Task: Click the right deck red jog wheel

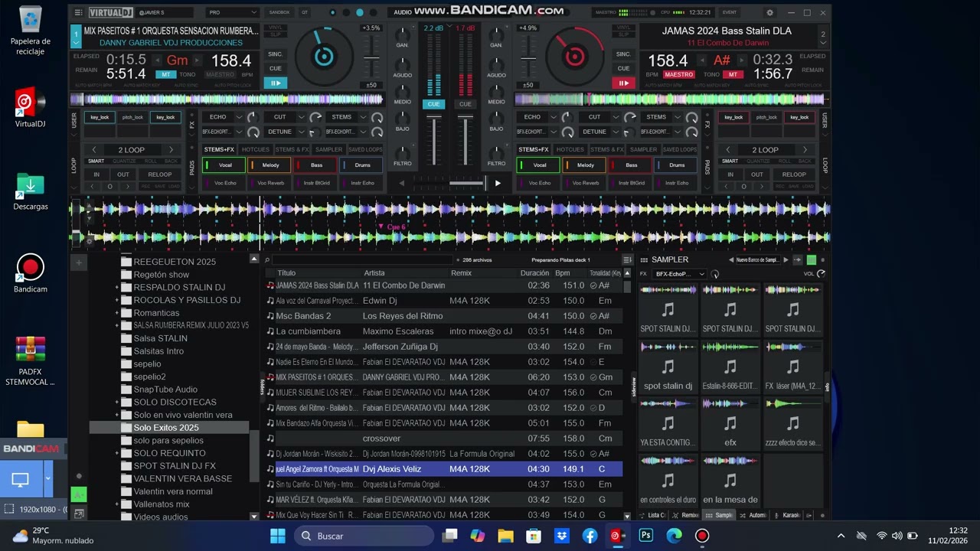Action: tap(574, 56)
